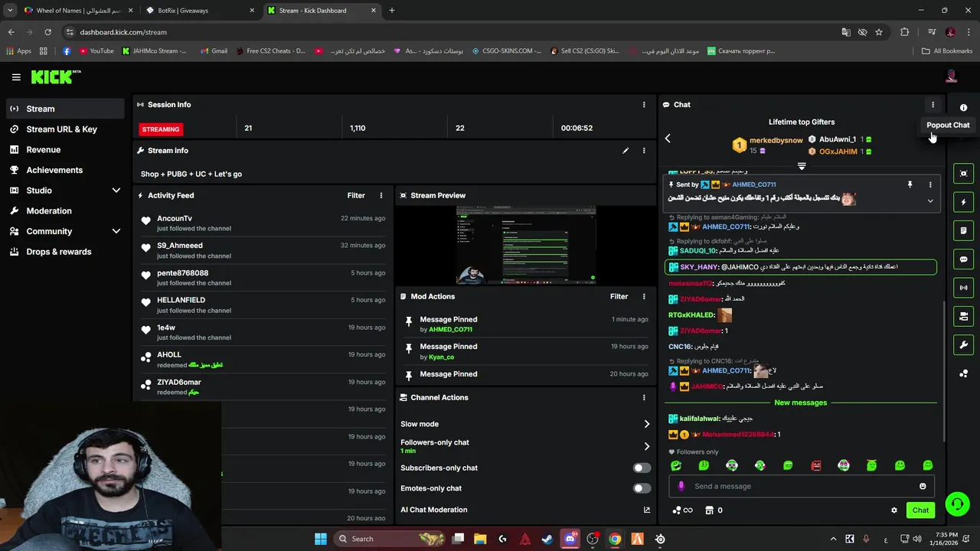Image resolution: width=980 pixels, height=551 pixels.
Task: Click the Stream Preview thumbnail
Action: (x=526, y=245)
